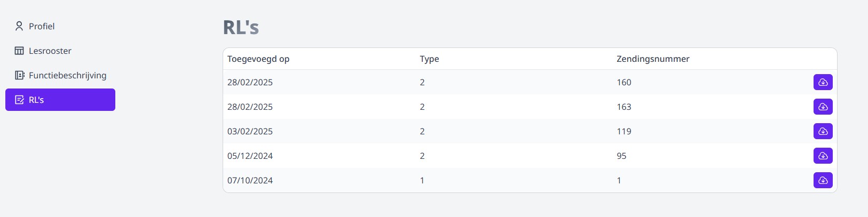Click the Profiel person icon
The height and width of the screenshot is (217, 868).
coord(19,26)
